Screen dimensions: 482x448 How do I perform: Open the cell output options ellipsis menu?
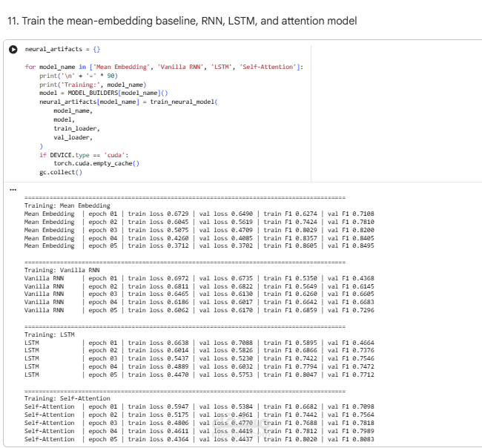click(x=13, y=190)
